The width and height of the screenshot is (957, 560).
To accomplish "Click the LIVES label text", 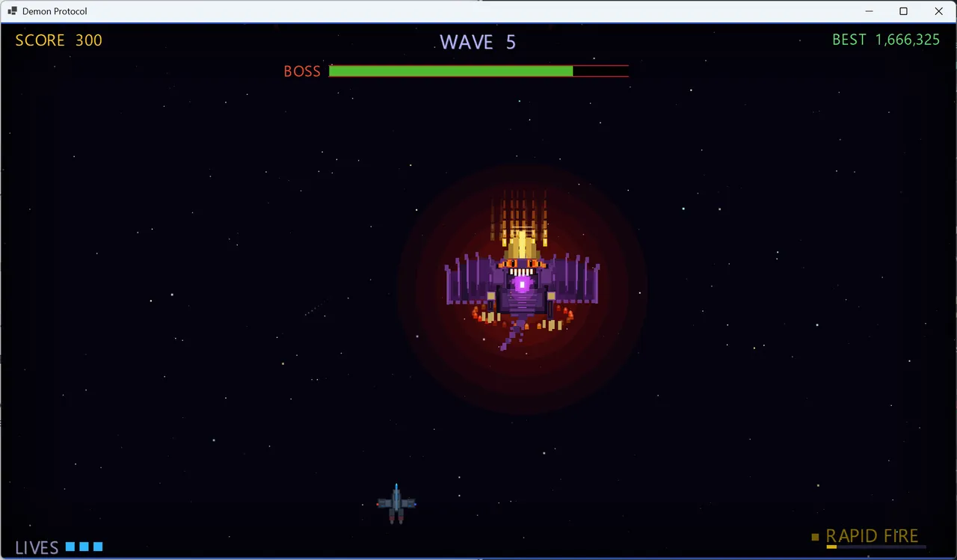I will pos(37,548).
